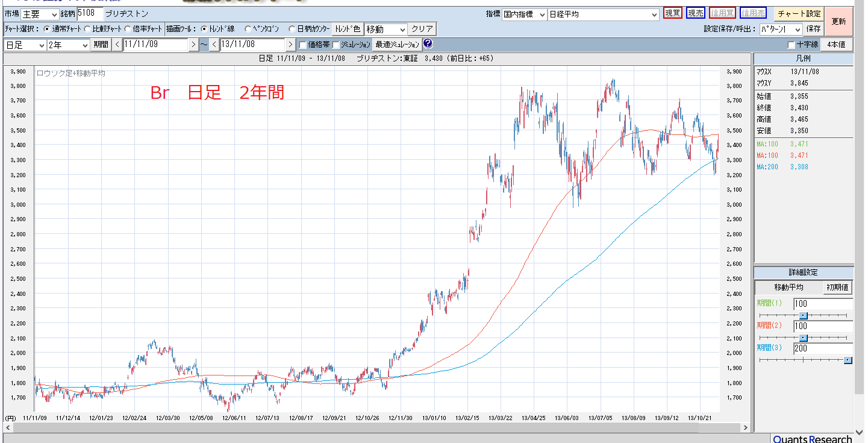The height and width of the screenshot is (443, 868).
Task: Click 始値 value 3,355
Action: pos(799,96)
